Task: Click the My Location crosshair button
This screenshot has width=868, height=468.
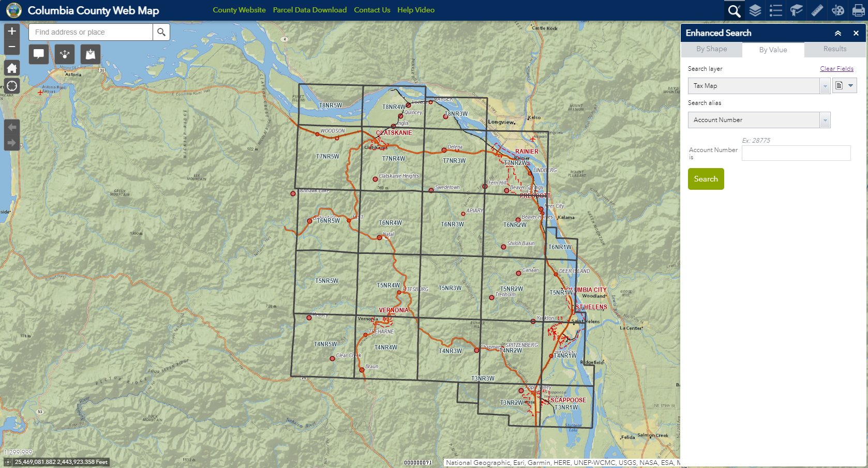Action: tap(12, 86)
